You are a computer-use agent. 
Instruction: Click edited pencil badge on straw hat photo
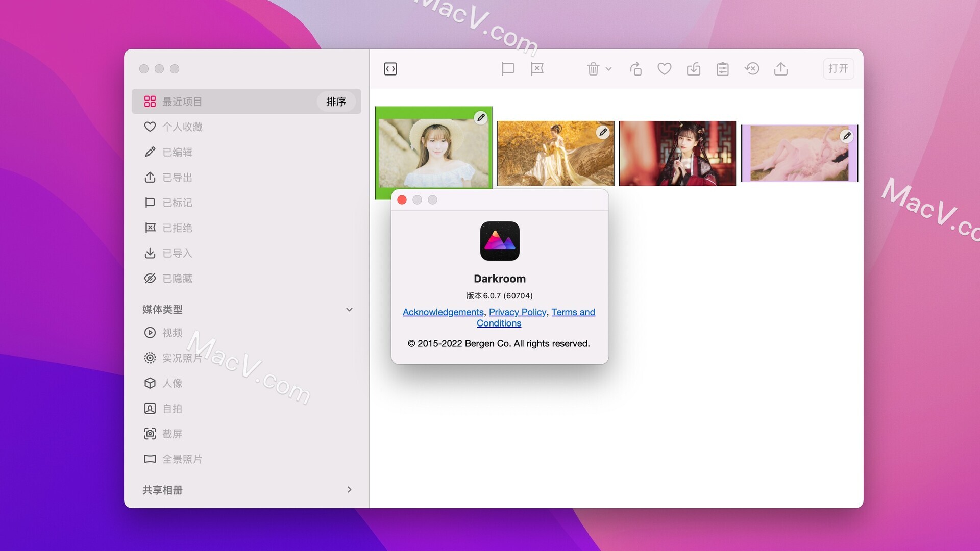[x=481, y=118]
